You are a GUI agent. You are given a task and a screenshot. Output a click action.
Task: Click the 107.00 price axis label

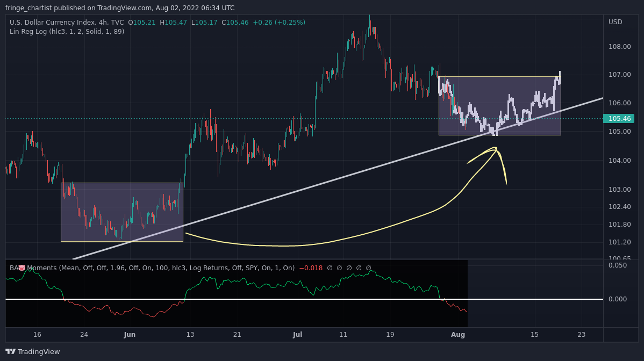[x=619, y=75]
